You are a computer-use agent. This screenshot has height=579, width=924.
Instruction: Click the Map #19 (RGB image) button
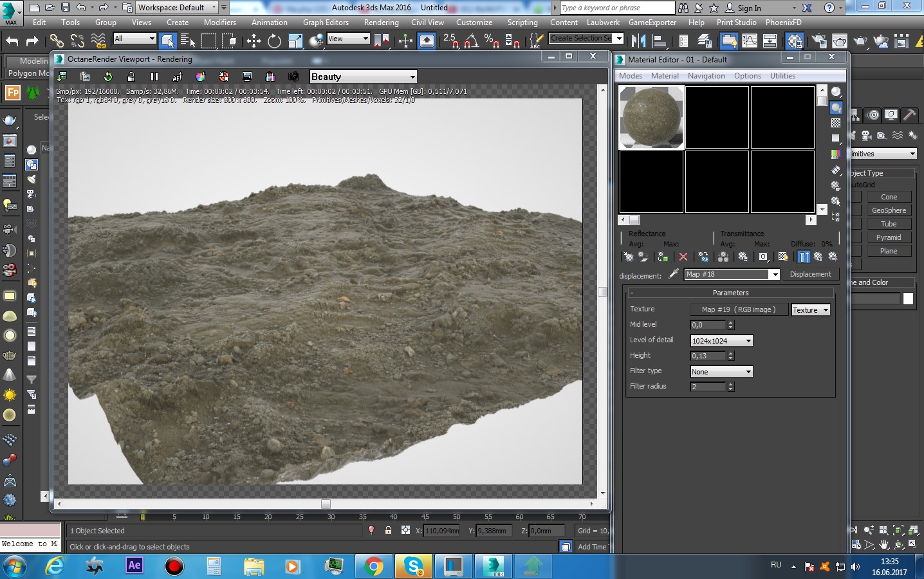tap(738, 309)
